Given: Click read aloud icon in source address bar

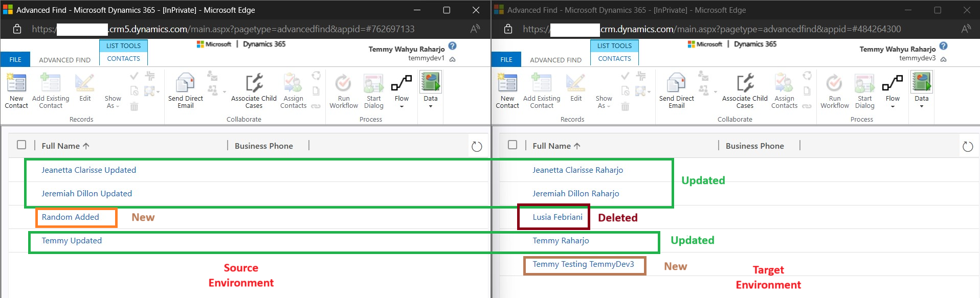Looking at the screenshot, I should point(475,29).
